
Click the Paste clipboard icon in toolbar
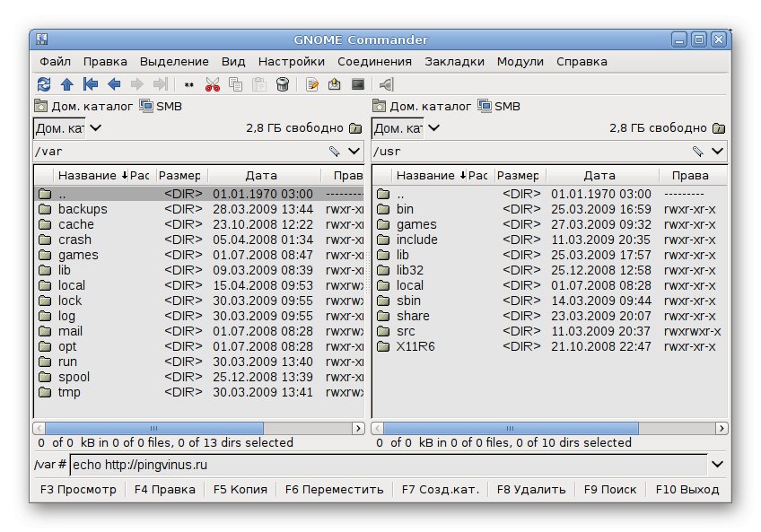[x=259, y=84]
